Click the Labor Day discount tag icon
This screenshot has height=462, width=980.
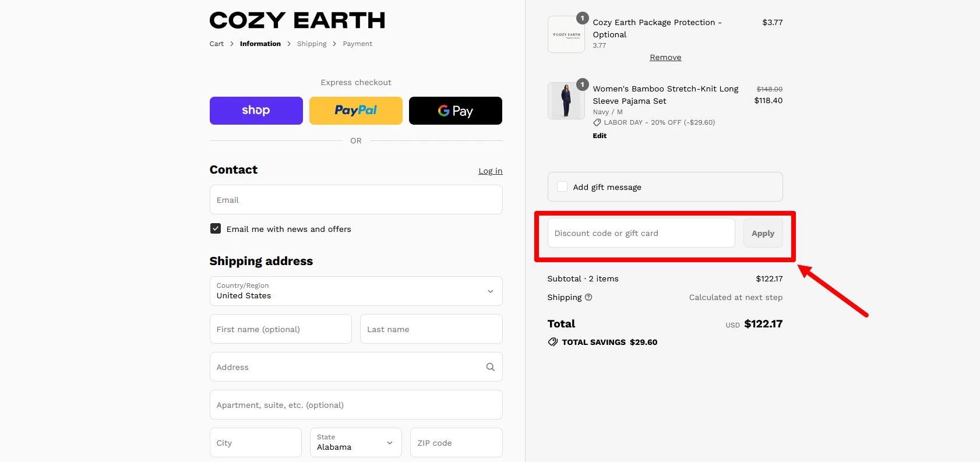[x=597, y=122]
